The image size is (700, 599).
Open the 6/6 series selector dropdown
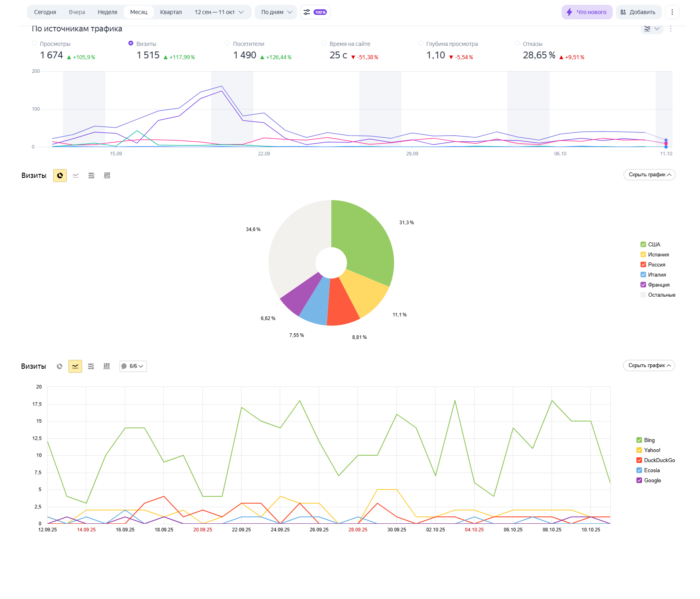[x=133, y=366]
